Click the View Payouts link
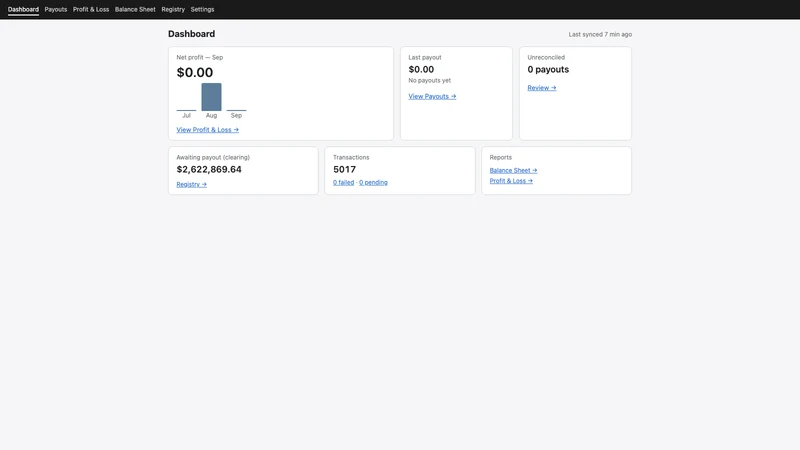 (x=432, y=96)
